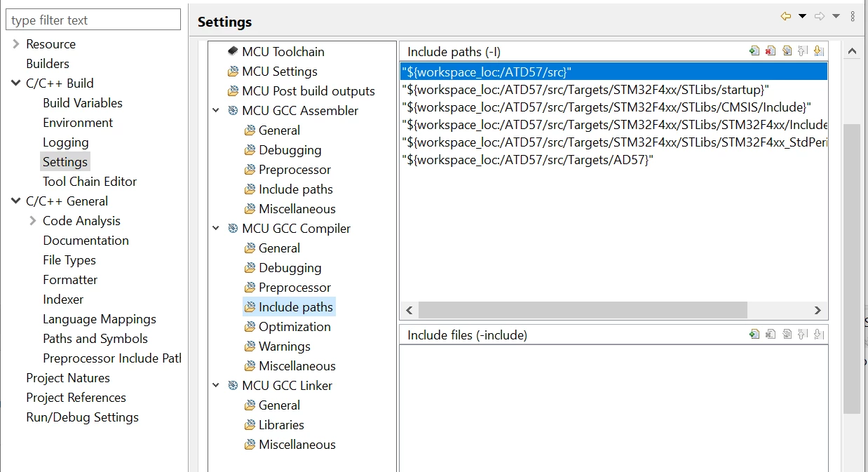Open the Environment page
The width and height of the screenshot is (868, 472).
78,122
